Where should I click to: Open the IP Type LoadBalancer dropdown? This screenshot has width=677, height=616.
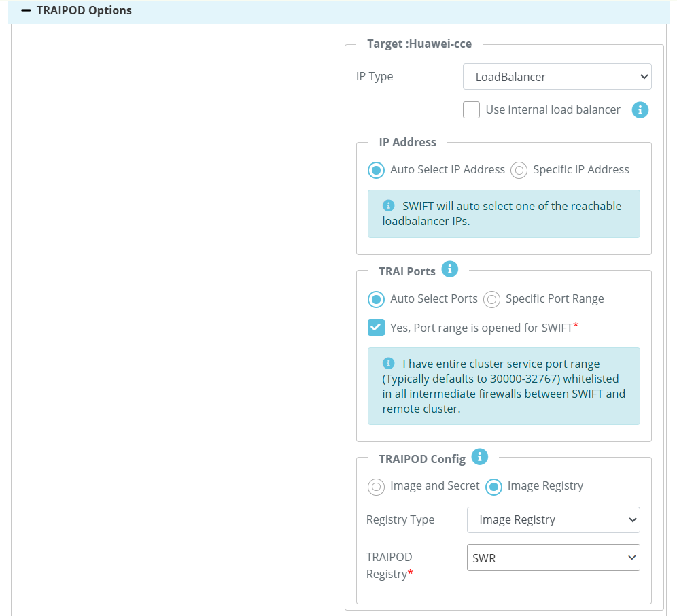tap(557, 76)
